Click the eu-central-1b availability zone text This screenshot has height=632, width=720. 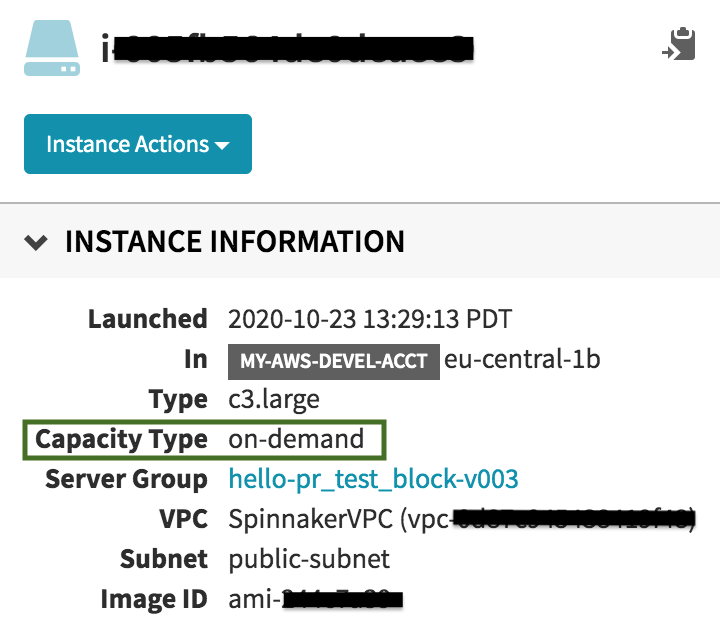[x=522, y=359]
